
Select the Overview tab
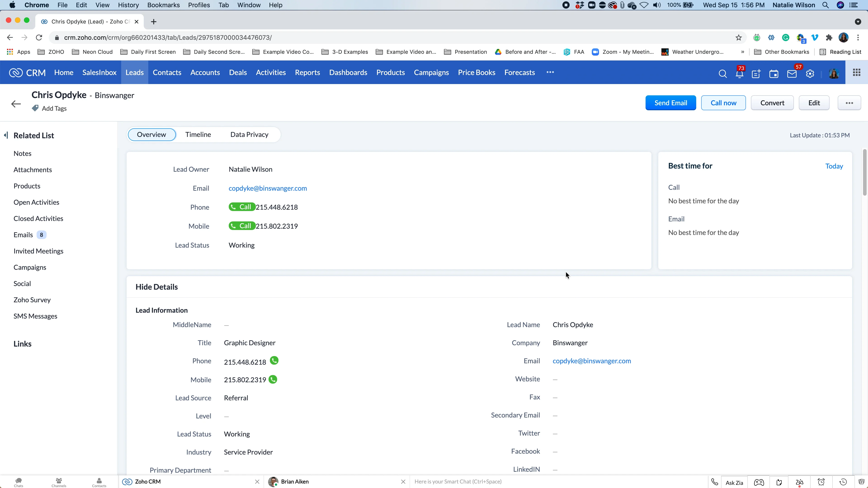pos(152,134)
